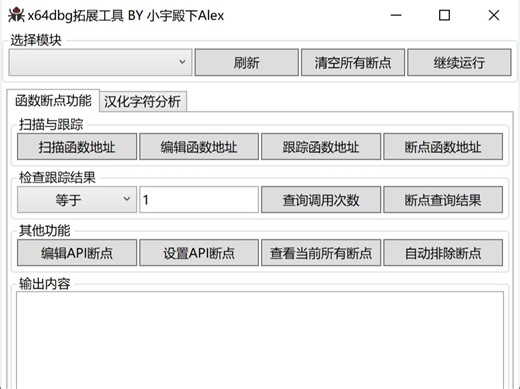Focus the call count field showing 1

(x=199, y=200)
